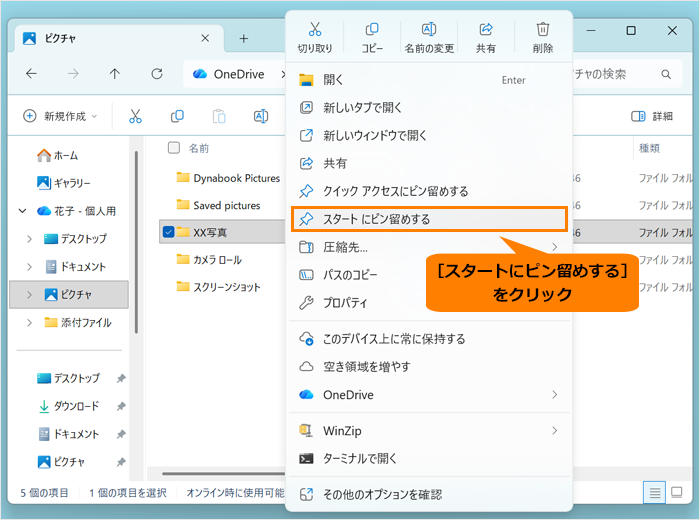Click the delete (削除) trash icon
This screenshot has height=520, width=700.
[542, 29]
